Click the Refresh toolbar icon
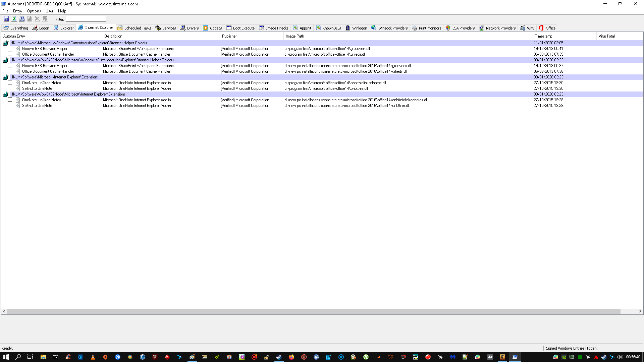The width and height of the screenshot is (644, 362). point(14,19)
